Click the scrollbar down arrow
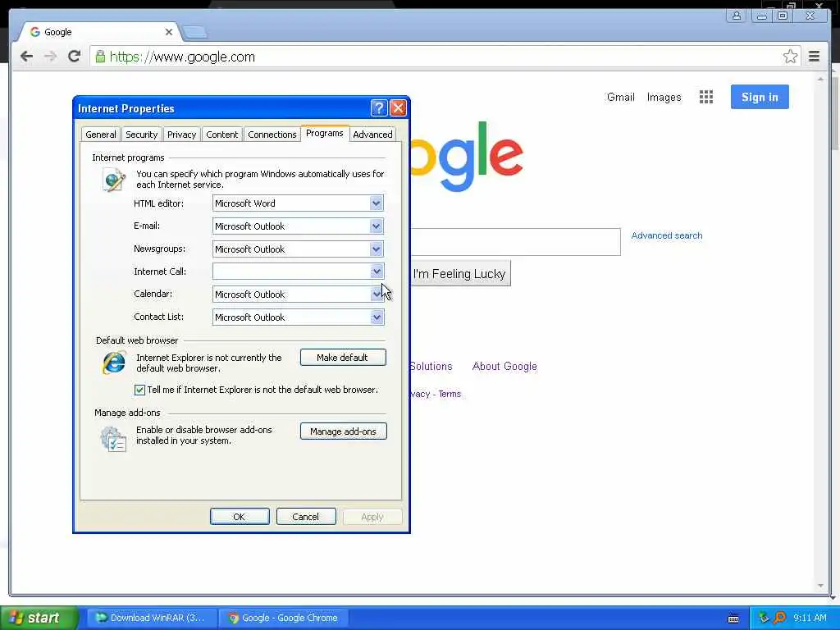The width and height of the screenshot is (840, 630). (820, 586)
